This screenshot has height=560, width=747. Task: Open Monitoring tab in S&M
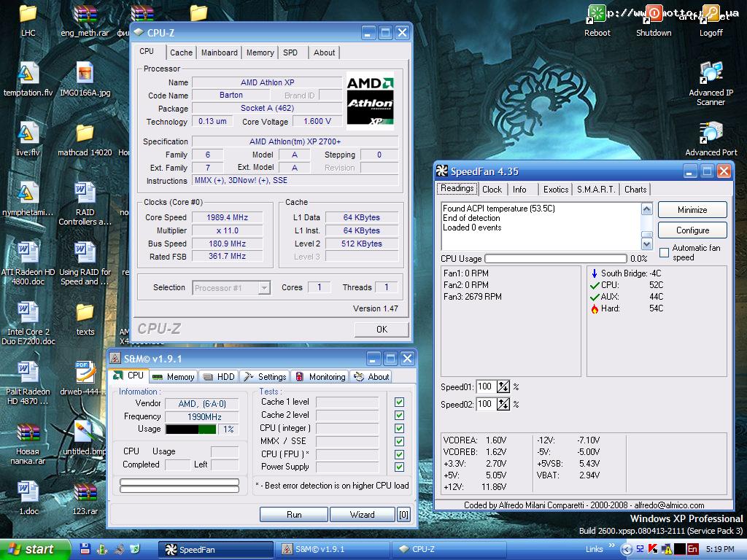[320, 377]
